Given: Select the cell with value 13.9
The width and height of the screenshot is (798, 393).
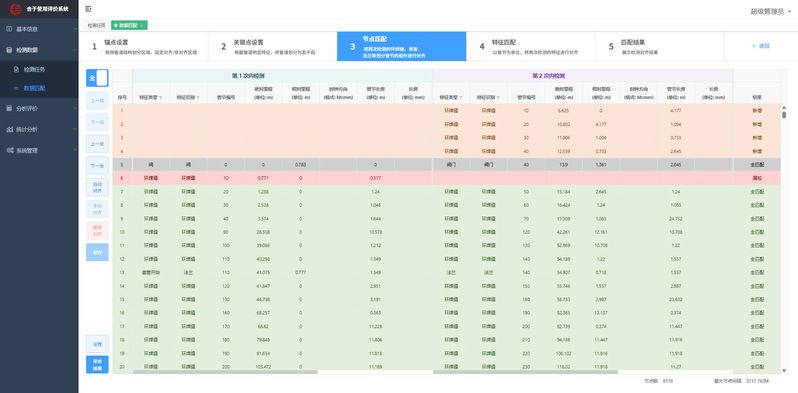Looking at the screenshot, I should (563, 164).
